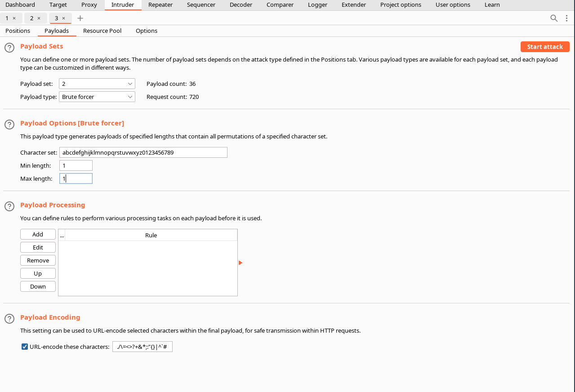The width and height of the screenshot is (575, 392).
Task: Open the Payload type dropdown
Action: [x=97, y=97]
